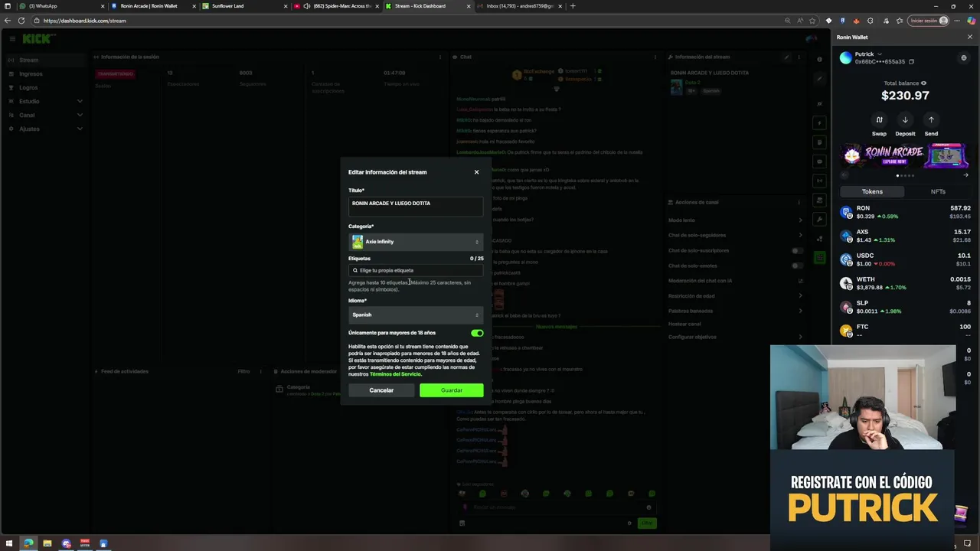The height and width of the screenshot is (551, 980).
Task: Expand the Ajustes section in Kick sidebar
Action: point(46,129)
